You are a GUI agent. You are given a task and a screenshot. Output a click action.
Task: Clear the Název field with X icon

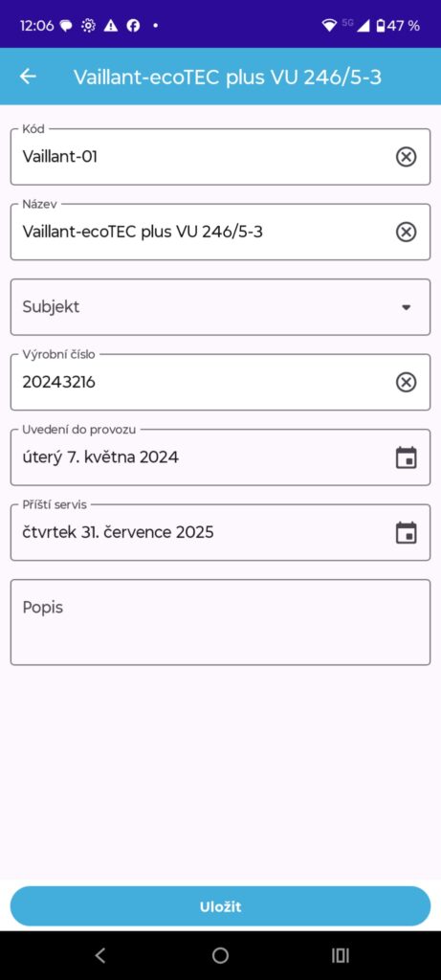(x=406, y=232)
